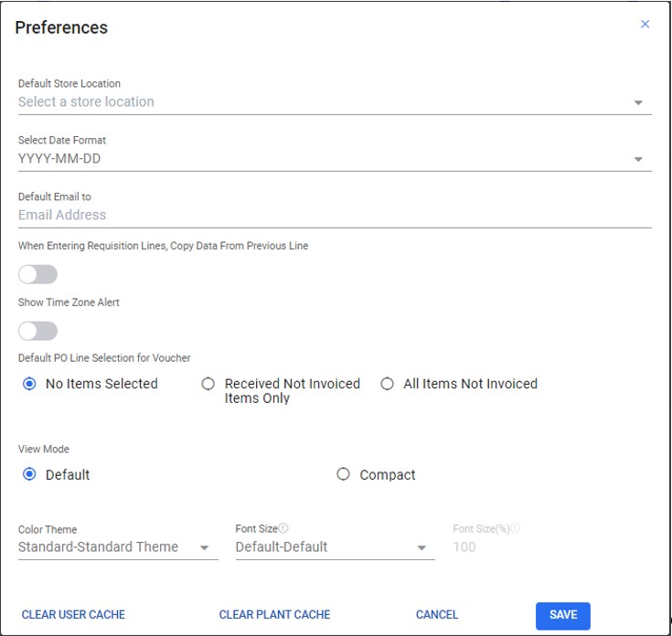
Task: Click the info icon beside Font Size
Action: click(x=284, y=529)
